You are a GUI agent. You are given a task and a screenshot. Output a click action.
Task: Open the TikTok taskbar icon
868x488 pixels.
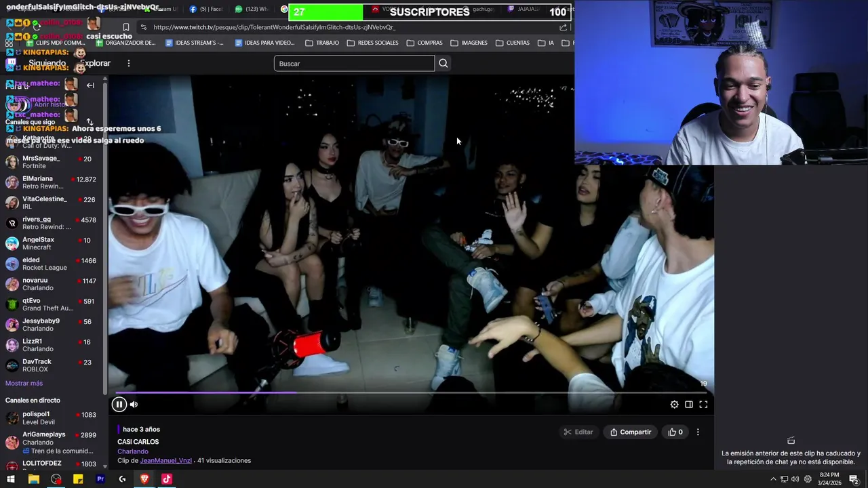[x=167, y=479]
